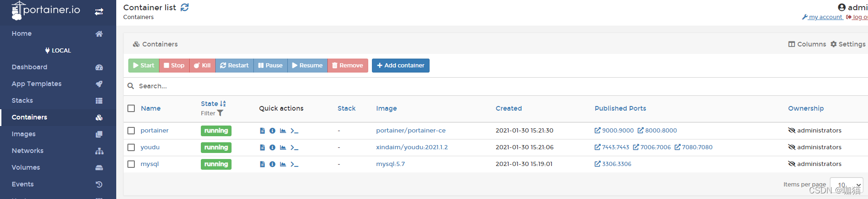The width and height of the screenshot is (868, 199).
Task: Click the search magnifier icon
Action: point(131,86)
